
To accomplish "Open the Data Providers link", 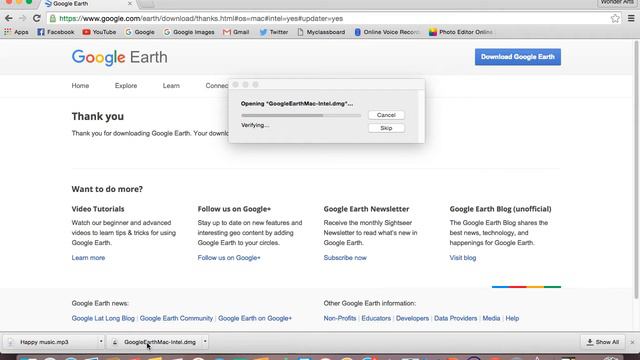I will [x=456, y=318].
